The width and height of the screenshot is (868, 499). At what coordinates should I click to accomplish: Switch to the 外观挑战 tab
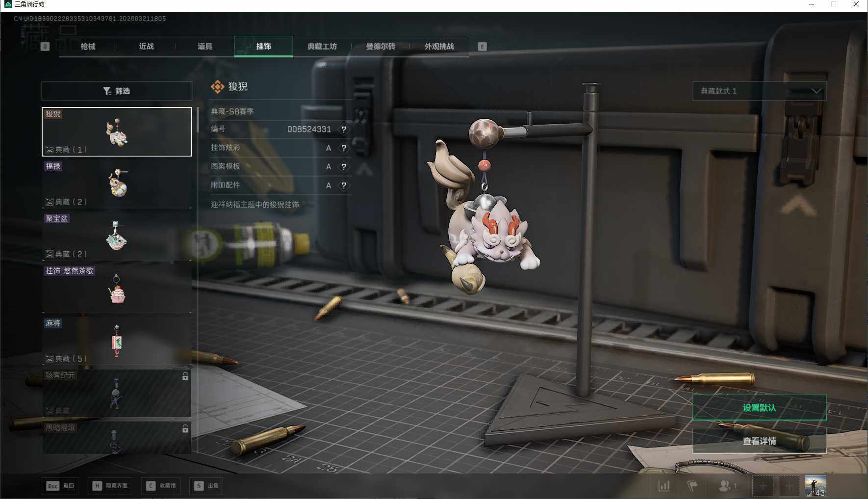[439, 47]
